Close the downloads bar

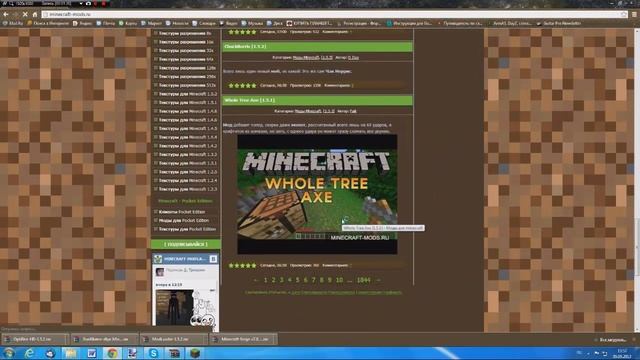(x=634, y=339)
